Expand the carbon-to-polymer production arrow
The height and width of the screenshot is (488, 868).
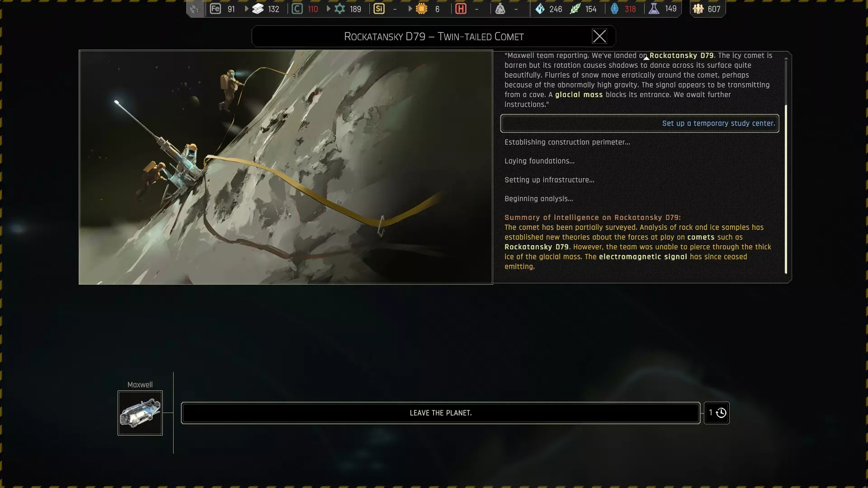point(328,9)
